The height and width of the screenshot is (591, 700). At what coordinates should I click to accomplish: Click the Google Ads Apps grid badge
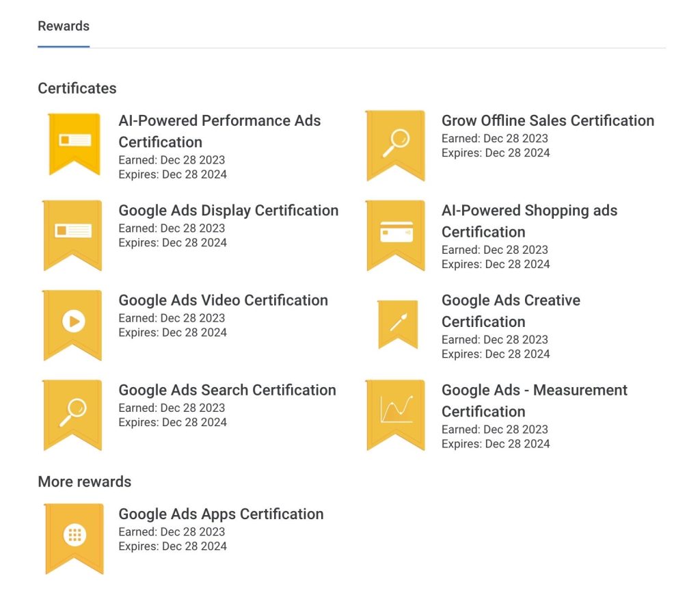pos(74,539)
